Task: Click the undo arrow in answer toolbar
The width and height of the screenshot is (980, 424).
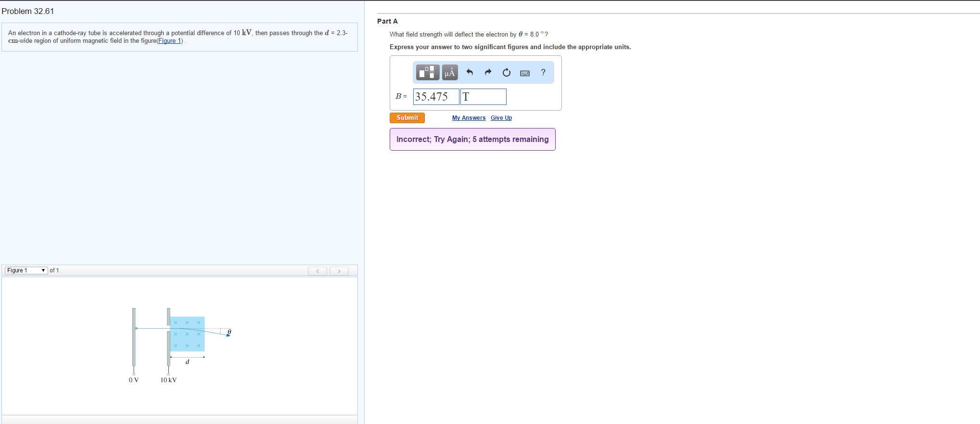Action: point(470,73)
